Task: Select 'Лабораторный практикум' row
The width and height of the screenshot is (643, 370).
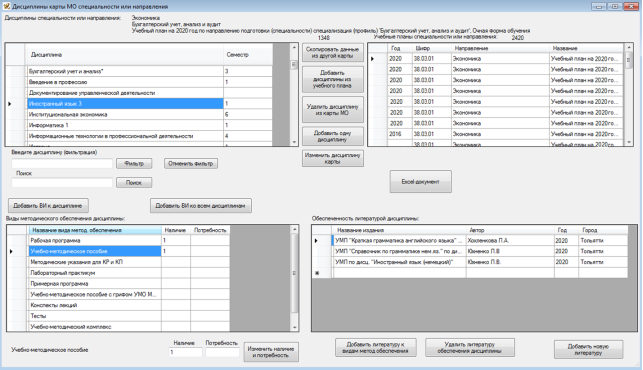Action: (x=118, y=273)
